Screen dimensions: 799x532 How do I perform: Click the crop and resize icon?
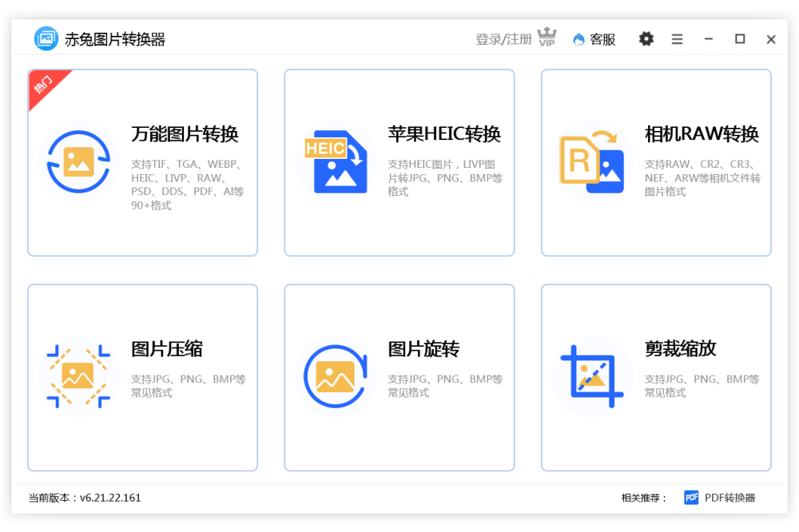[x=592, y=376]
